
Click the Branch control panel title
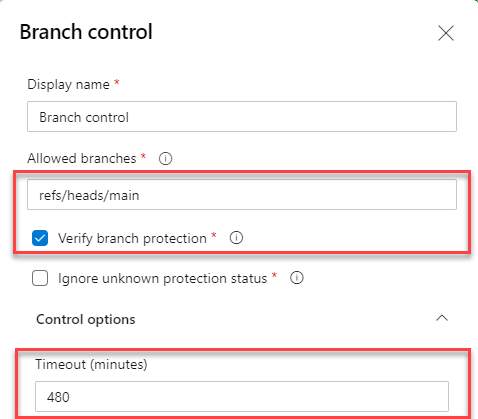coord(86,32)
